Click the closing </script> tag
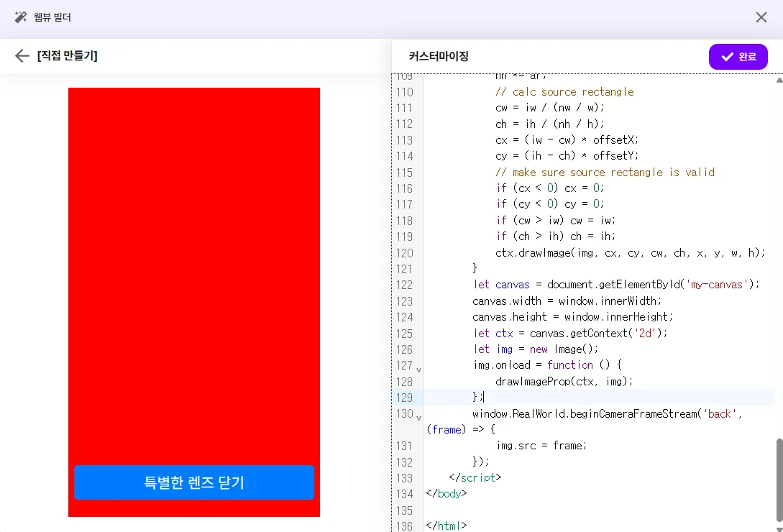783x532 pixels. pos(475,477)
